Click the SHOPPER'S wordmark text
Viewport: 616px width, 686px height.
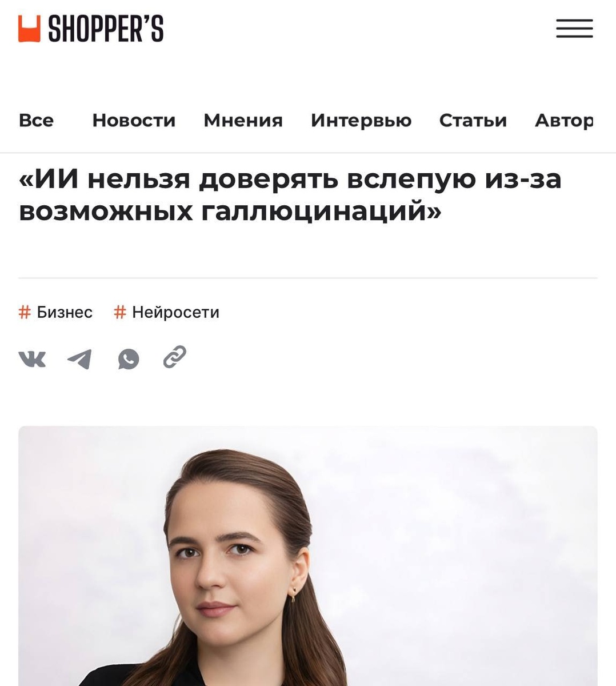pos(106,29)
